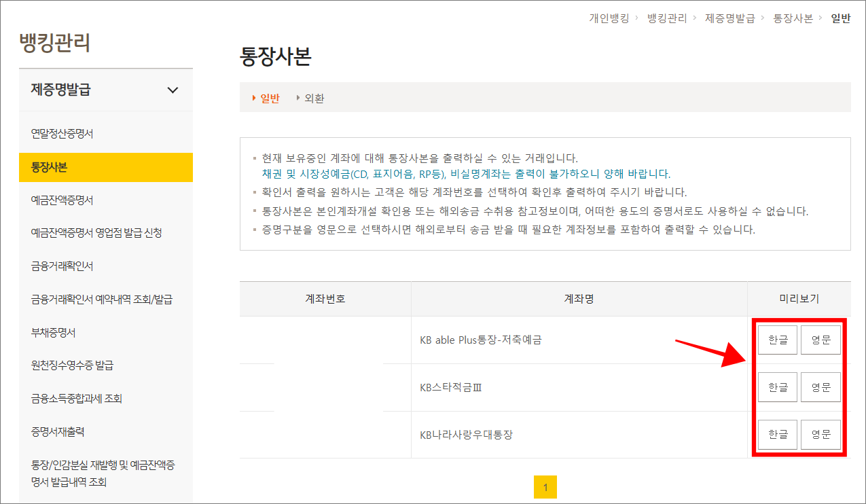Go to page 1 in pagination
This screenshot has height=504, width=866.
(x=545, y=487)
